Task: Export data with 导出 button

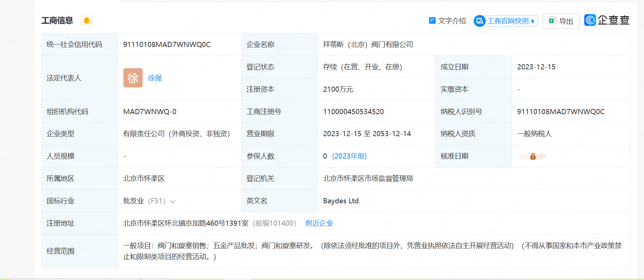Action: (x=561, y=21)
